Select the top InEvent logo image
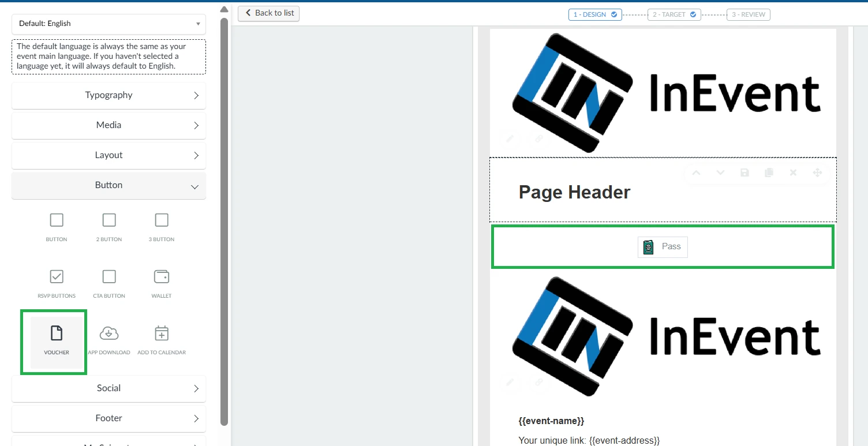 [x=666, y=92]
